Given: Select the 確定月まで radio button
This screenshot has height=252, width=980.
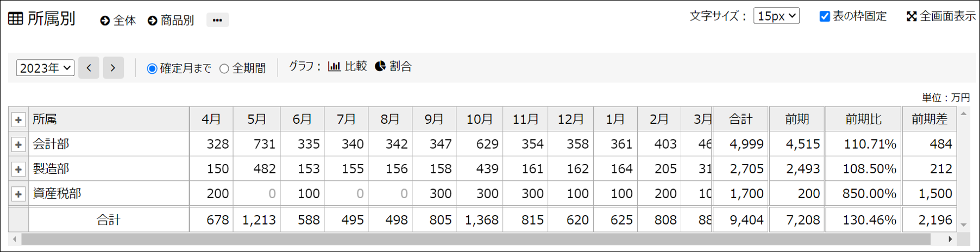Looking at the screenshot, I should click(152, 68).
